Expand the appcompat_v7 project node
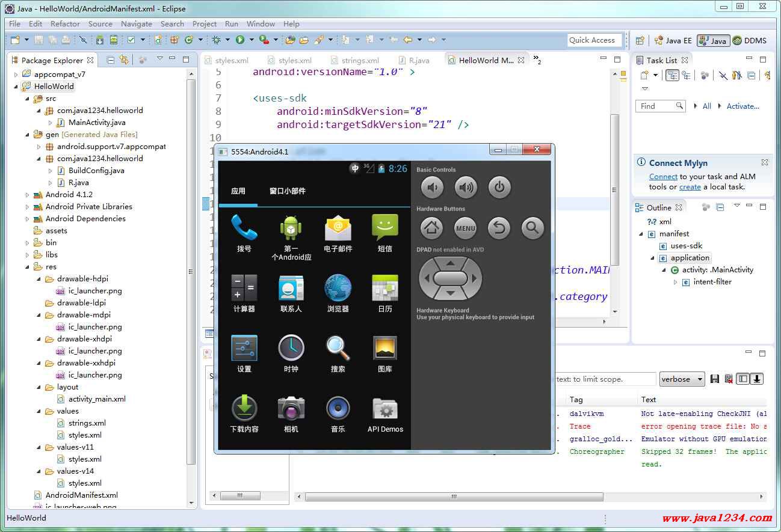This screenshot has height=532, width=781. [16, 75]
